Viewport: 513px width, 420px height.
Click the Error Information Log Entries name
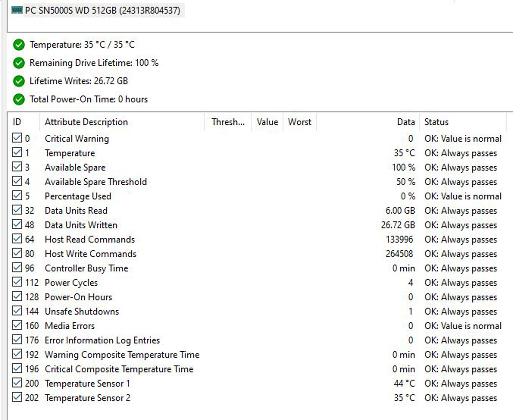pos(102,340)
